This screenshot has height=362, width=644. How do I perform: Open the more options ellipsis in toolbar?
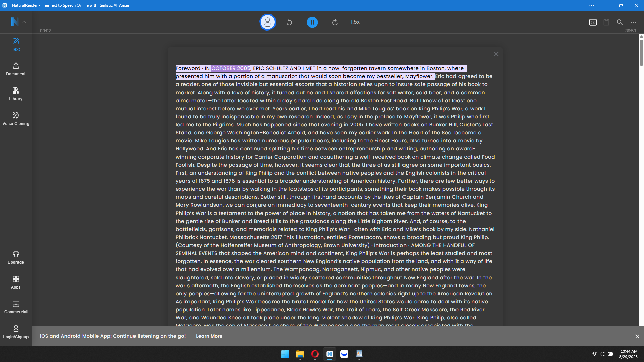pyautogui.click(x=633, y=22)
